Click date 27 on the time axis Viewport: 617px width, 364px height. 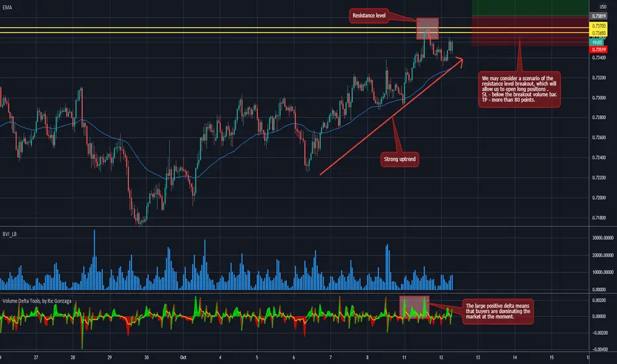coord(36,357)
